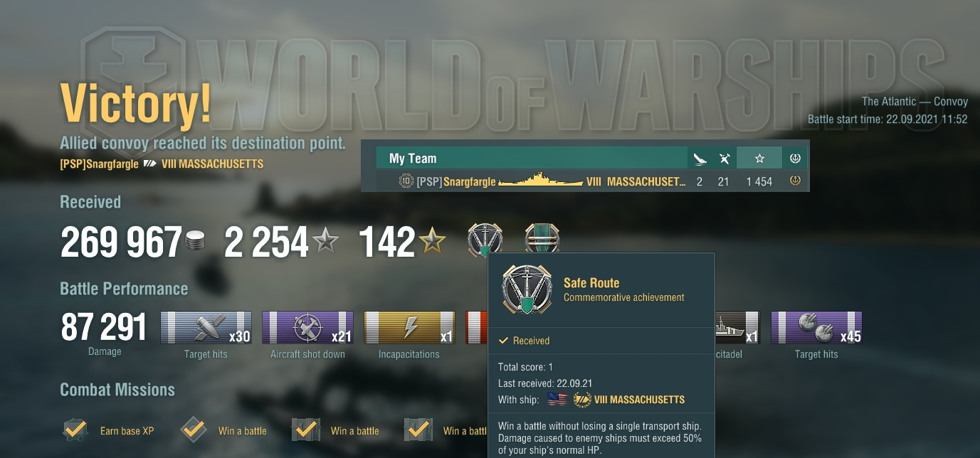Sort team list by star XP column
Viewport: 980px width, 458px height.
pos(759,159)
